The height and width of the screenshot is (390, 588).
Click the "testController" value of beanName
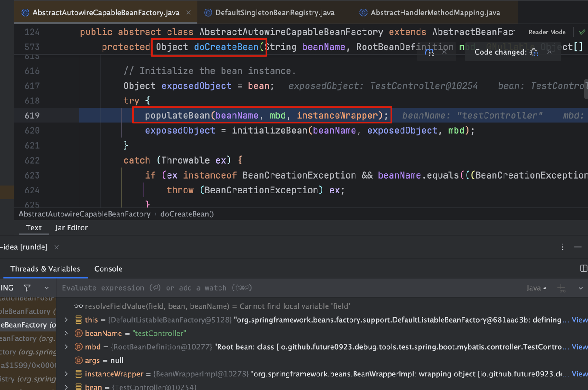[x=159, y=334]
